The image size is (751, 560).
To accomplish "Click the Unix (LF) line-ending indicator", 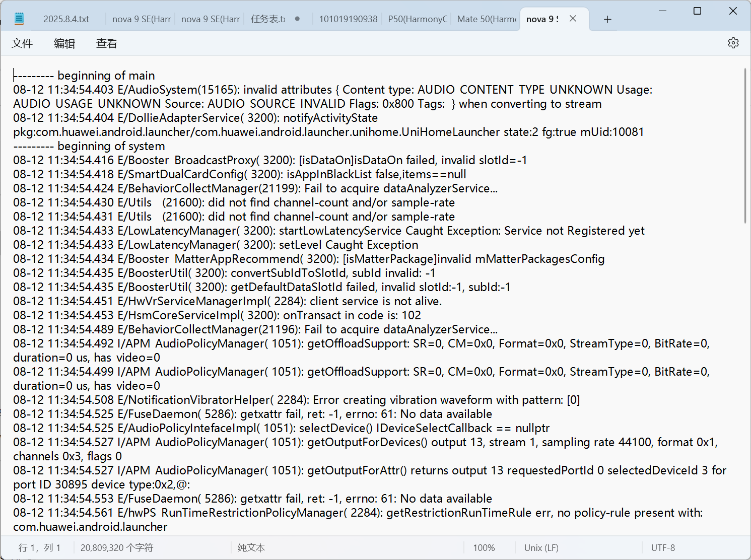I will (541, 547).
